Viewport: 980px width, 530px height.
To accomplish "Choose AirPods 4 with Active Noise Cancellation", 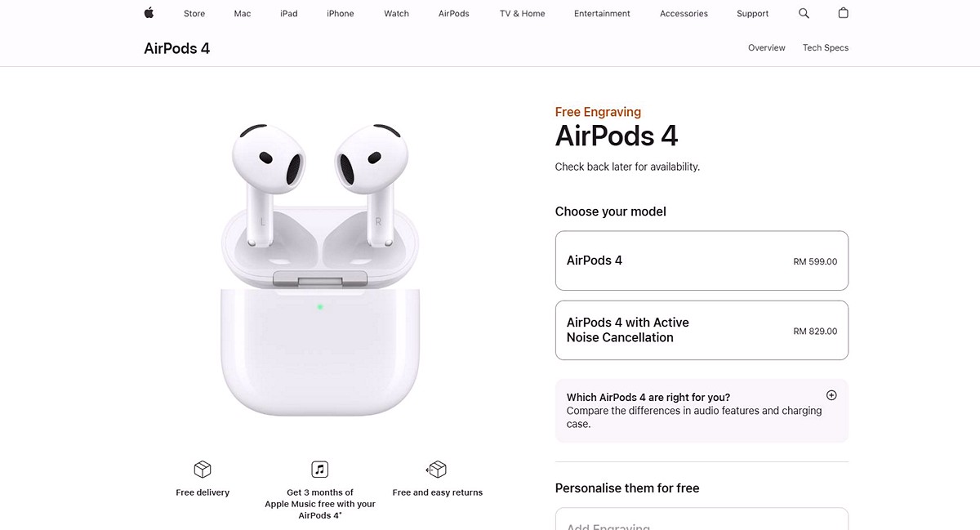I will [702, 330].
